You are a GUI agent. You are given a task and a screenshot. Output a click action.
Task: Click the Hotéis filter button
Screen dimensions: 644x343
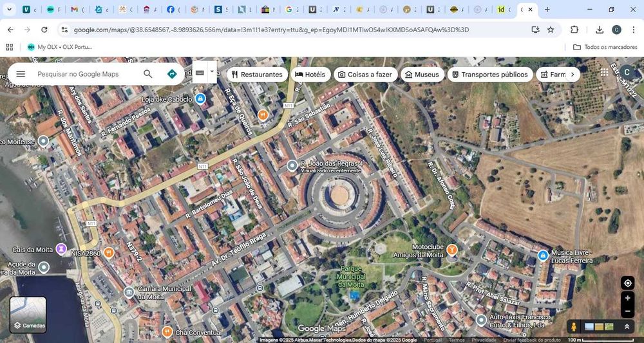[310, 75]
